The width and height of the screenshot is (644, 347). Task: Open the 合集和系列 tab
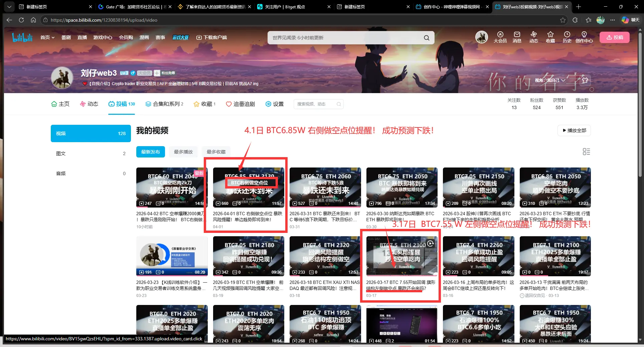pyautogui.click(x=164, y=104)
